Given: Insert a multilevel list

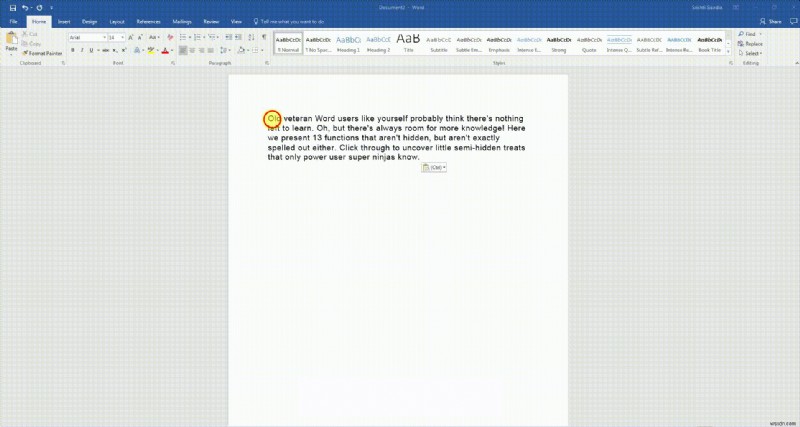Looking at the screenshot, I should pos(212,37).
